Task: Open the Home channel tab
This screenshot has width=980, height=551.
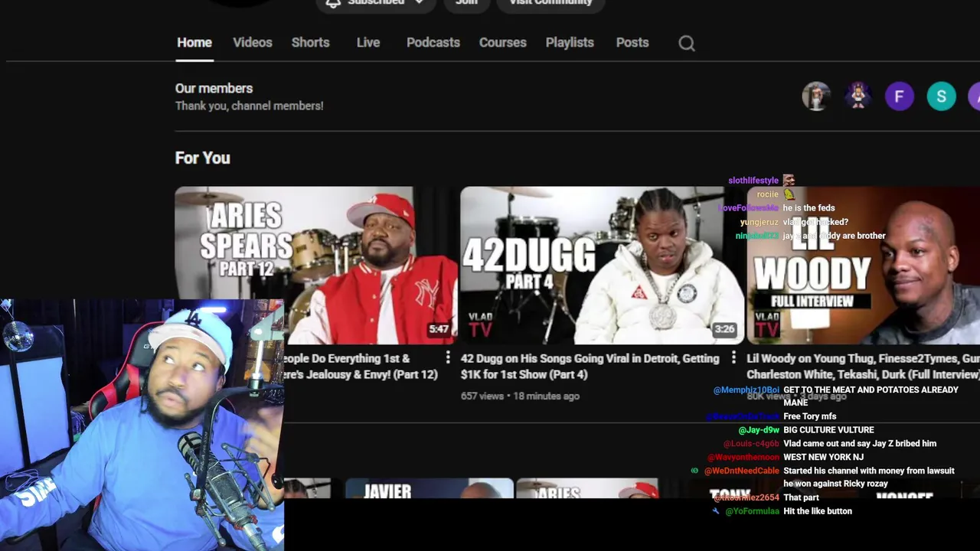Action: 194,43
